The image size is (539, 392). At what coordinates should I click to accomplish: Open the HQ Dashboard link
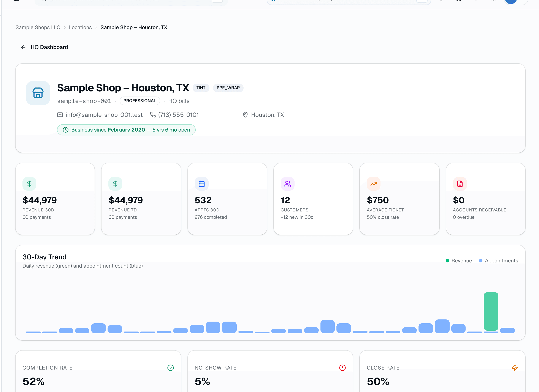[49, 47]
